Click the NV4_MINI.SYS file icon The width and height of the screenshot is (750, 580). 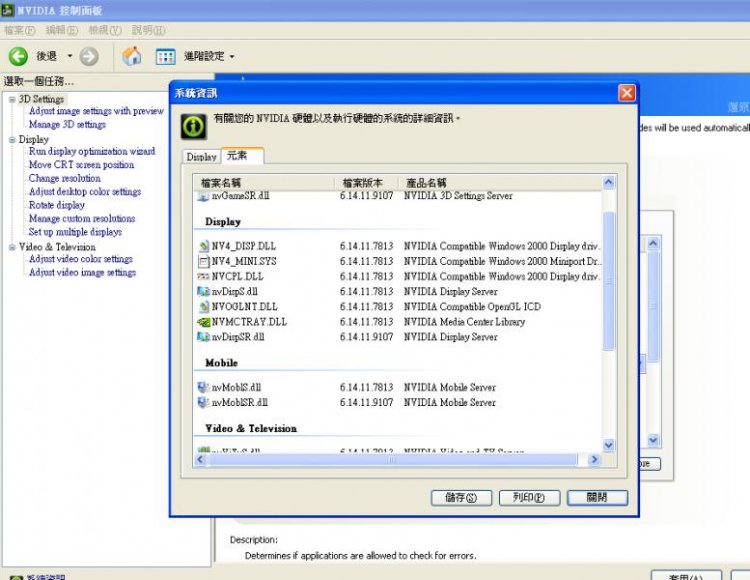click(x=204, y=262)
